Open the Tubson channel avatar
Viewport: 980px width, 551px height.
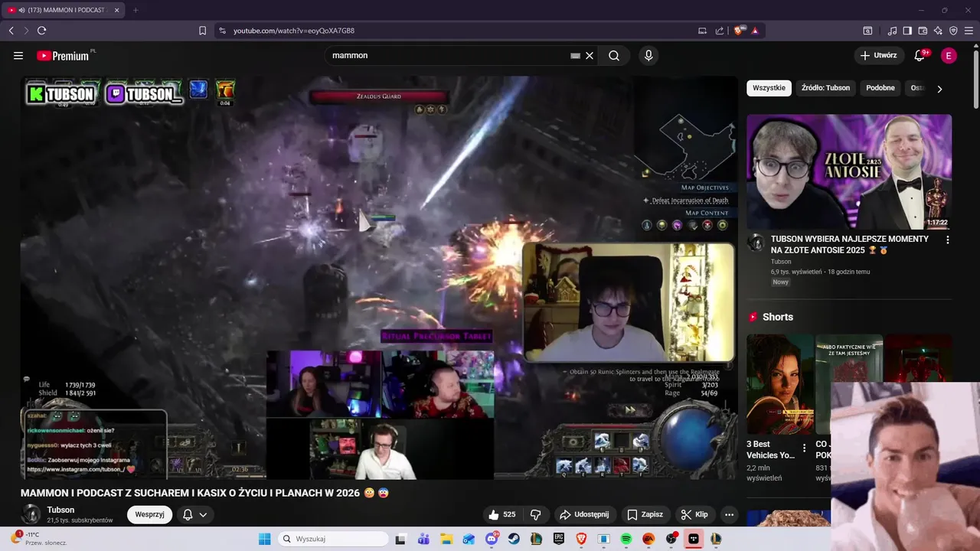tap(31, 514)
